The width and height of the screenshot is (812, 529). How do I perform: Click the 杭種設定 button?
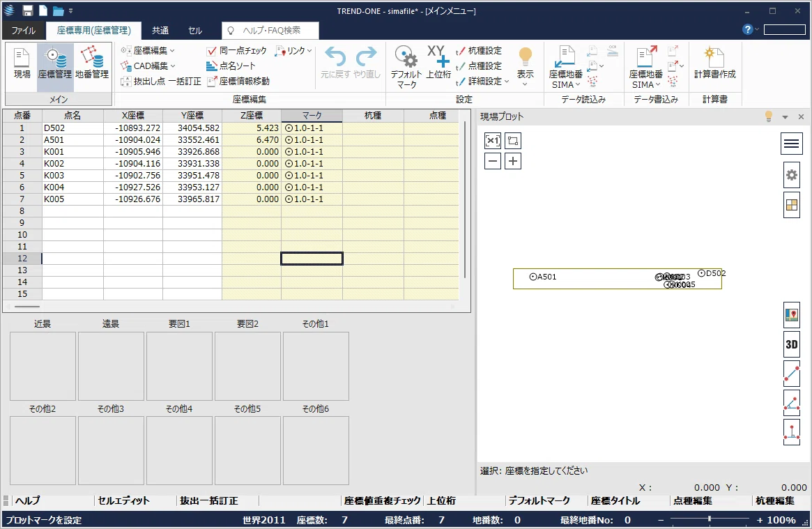[479, 51]
